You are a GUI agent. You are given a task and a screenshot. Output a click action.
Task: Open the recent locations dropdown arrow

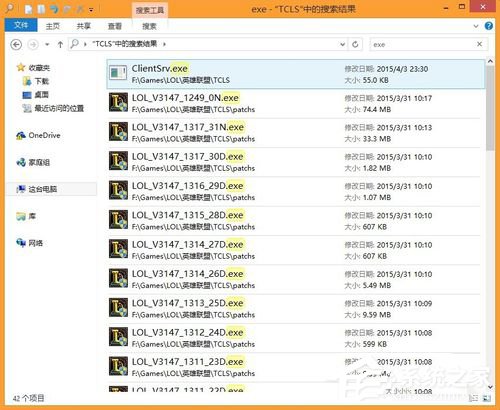[x=47, y=44]
